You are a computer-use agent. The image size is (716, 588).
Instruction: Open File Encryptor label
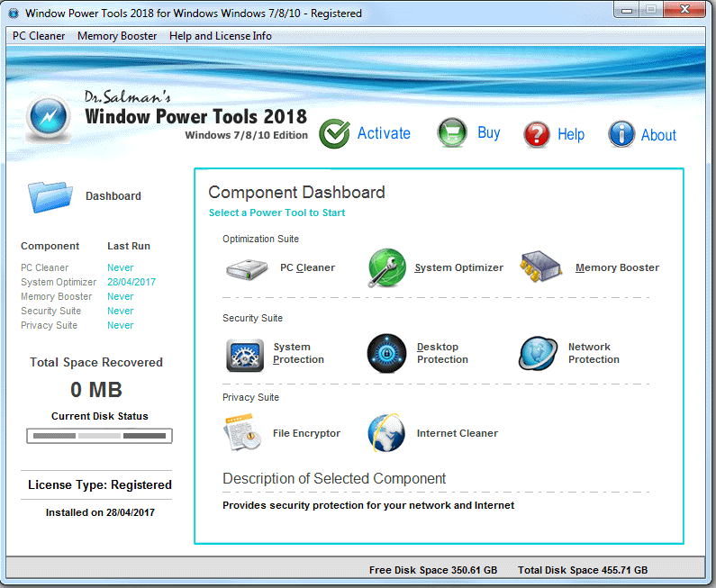[x=306, y=433]
